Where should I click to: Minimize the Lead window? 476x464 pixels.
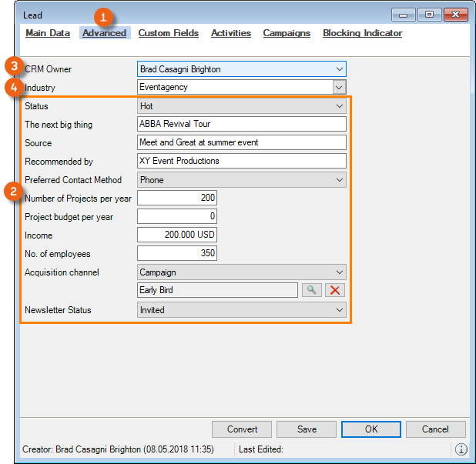405,15
